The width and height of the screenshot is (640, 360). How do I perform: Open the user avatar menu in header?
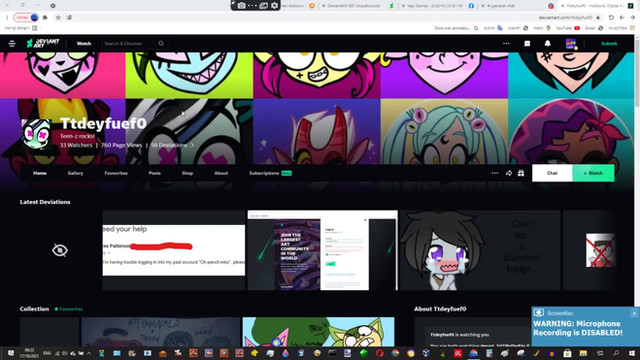[x=571, y=43]
